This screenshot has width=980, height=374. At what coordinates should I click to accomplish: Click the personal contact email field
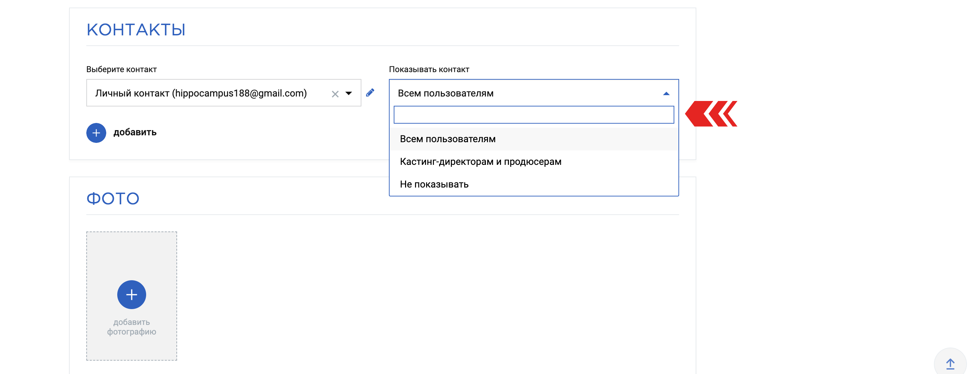click(x=224, y=93)
